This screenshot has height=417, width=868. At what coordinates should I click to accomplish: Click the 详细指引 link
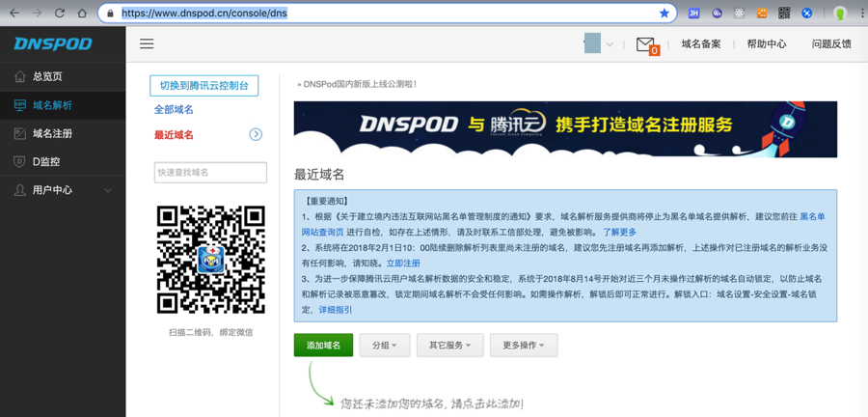click(x=336, y=310)
